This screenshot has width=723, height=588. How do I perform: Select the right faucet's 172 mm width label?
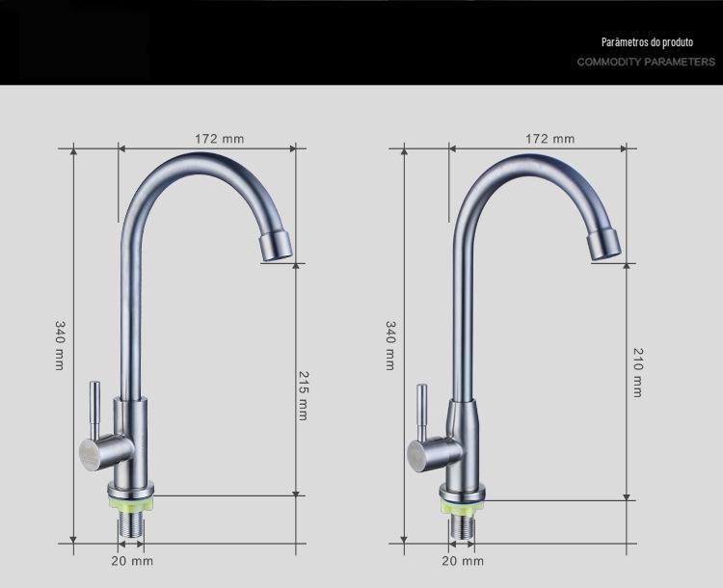coord(550,139)
